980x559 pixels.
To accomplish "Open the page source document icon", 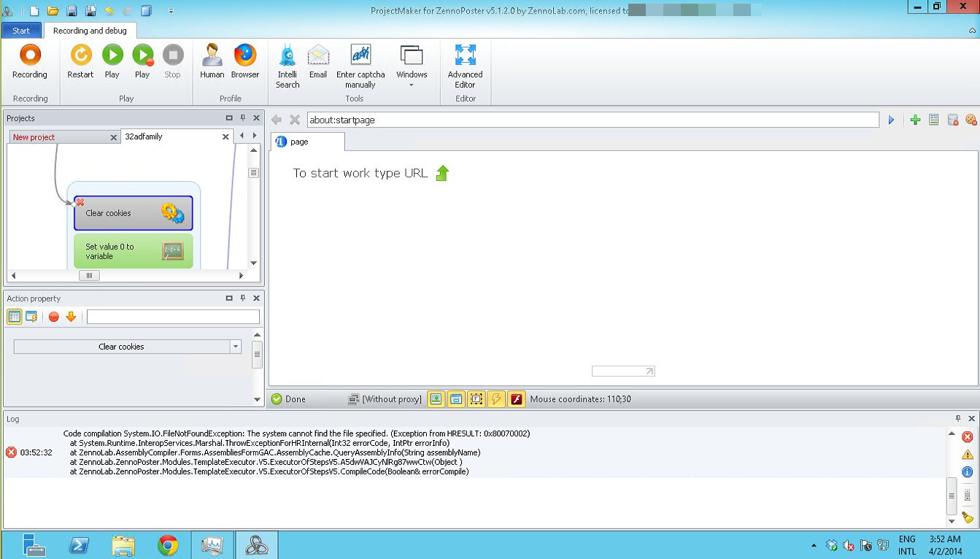I will pos(933,120).
